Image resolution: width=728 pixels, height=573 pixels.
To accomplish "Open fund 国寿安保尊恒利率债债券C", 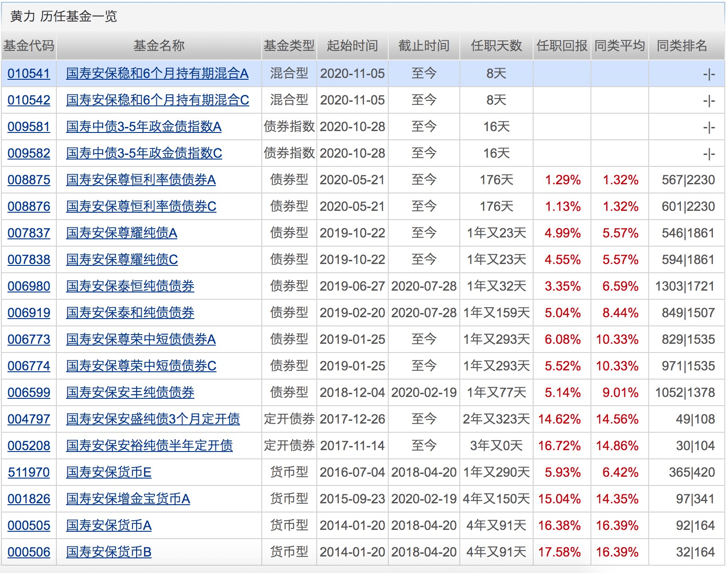I will [141, 206].
